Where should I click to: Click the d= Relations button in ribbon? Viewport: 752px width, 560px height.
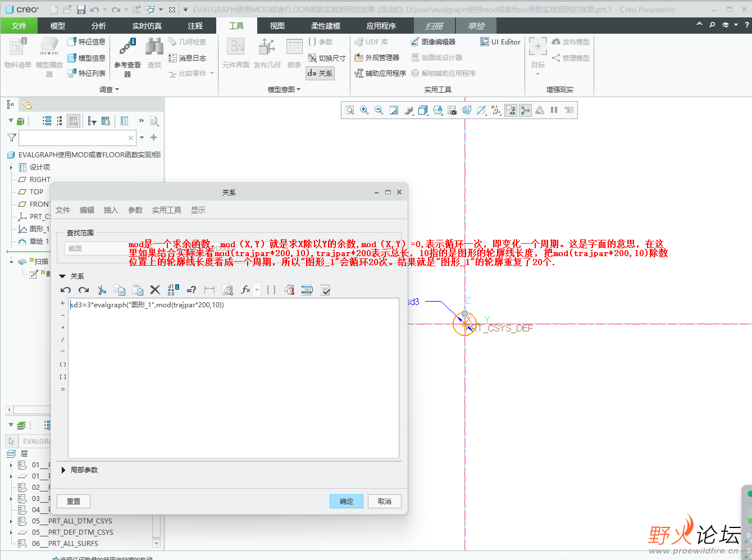(320, 73)
